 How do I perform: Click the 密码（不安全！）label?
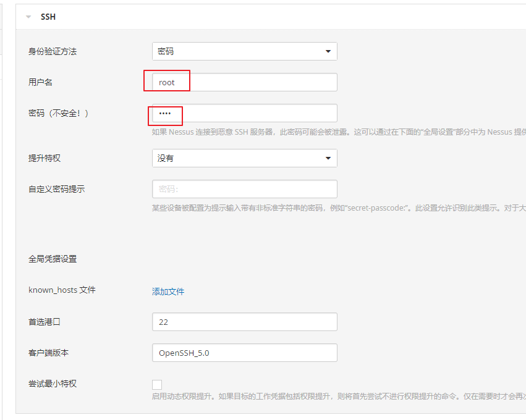[x=59, y=113]
